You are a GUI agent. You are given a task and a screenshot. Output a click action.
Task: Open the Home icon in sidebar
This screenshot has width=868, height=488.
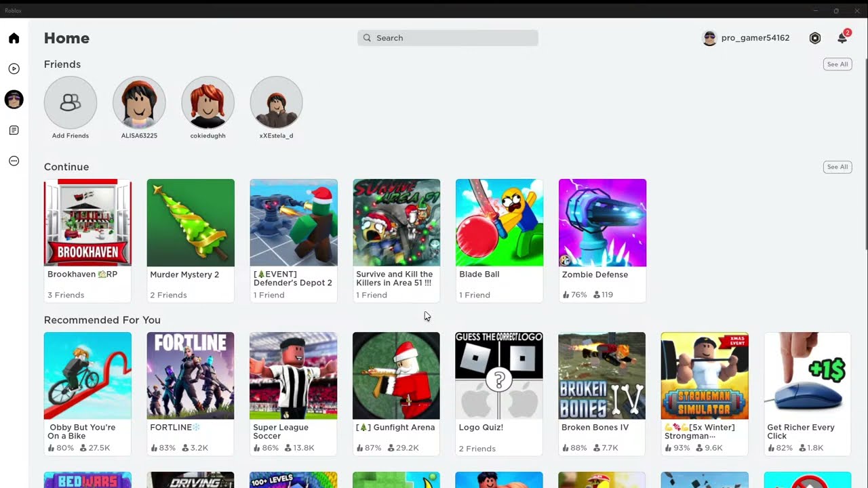coord(14,38)
